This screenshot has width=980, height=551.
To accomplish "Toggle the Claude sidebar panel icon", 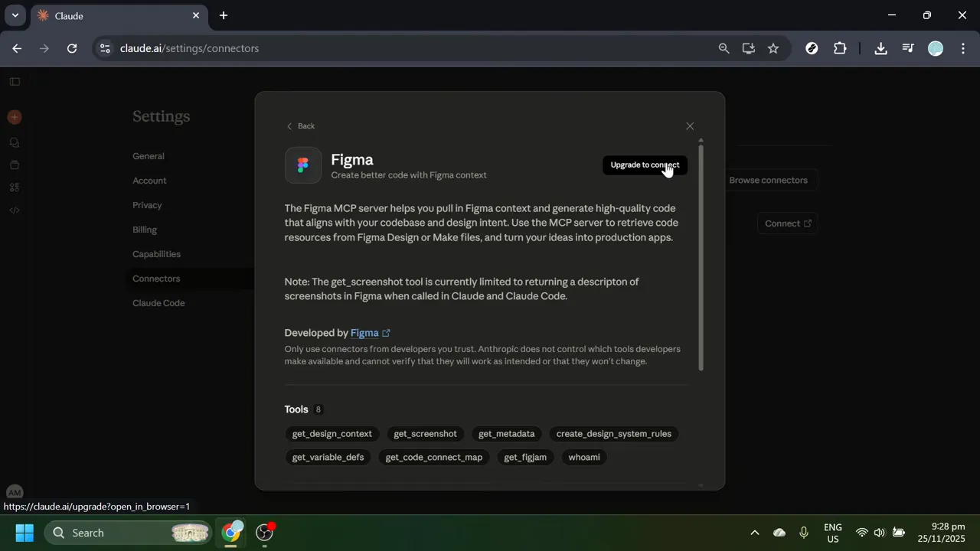I will click(15, 82).
